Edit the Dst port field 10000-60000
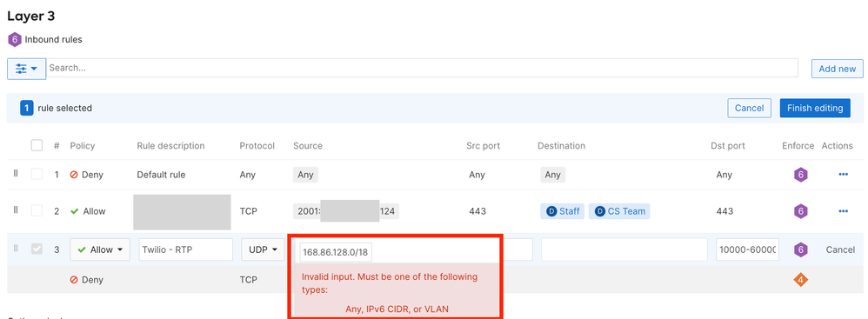Image resolution: width=868 pixels, height=319 pixels. point(747,249)
